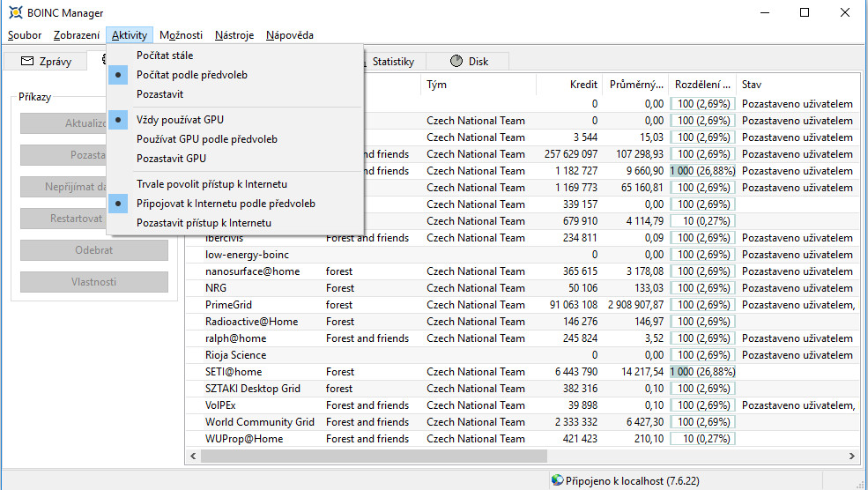Select the PrimeGrid project row

(x=522, y=305)
